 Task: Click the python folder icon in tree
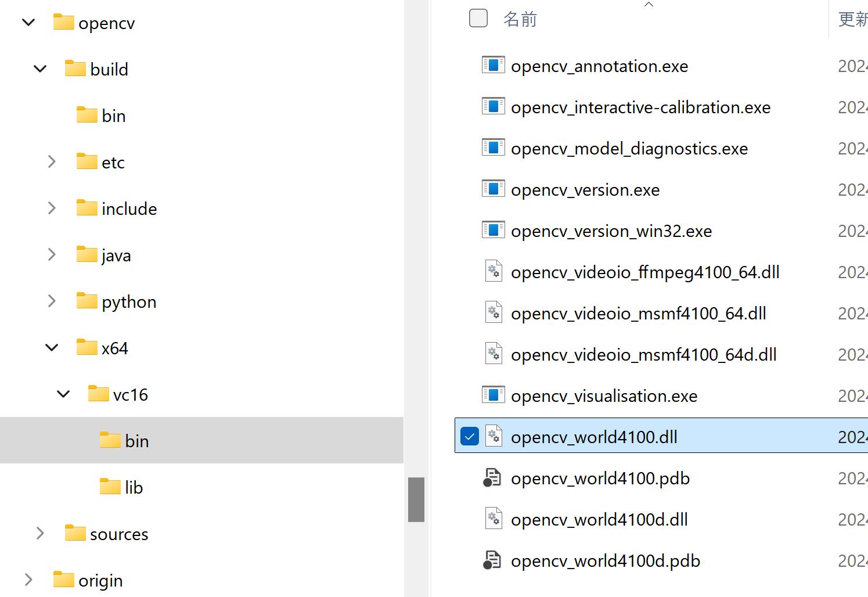(x=87, y=301)
